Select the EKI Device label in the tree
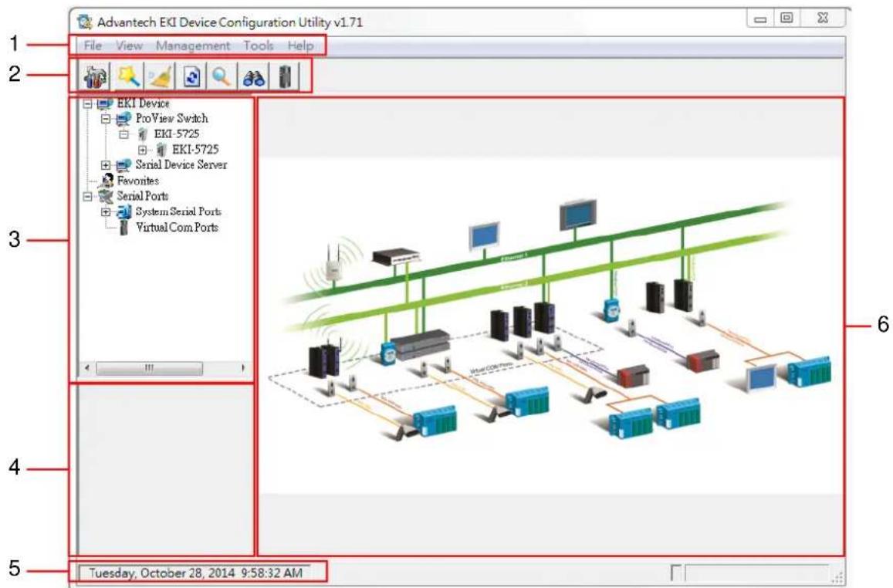Viewport: 893px width, 588px height. click(143, 103)
